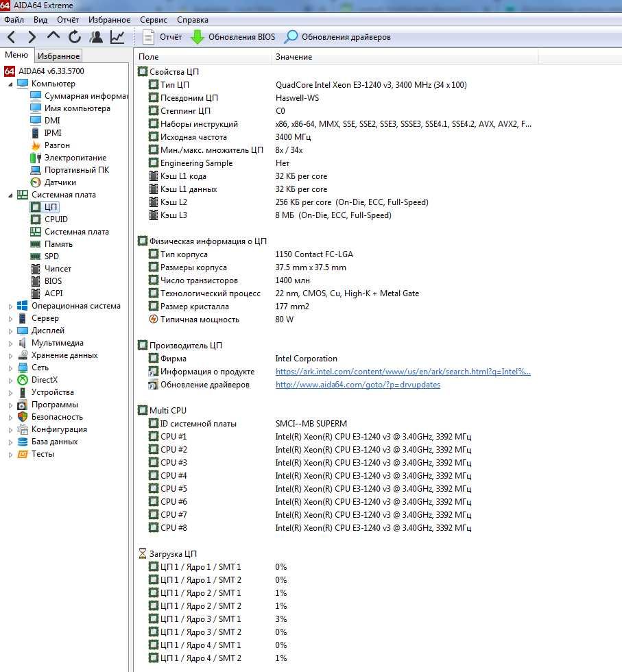Click the Поле column header
The width and height of the screenshot is (622, 672).
[202, 56]
